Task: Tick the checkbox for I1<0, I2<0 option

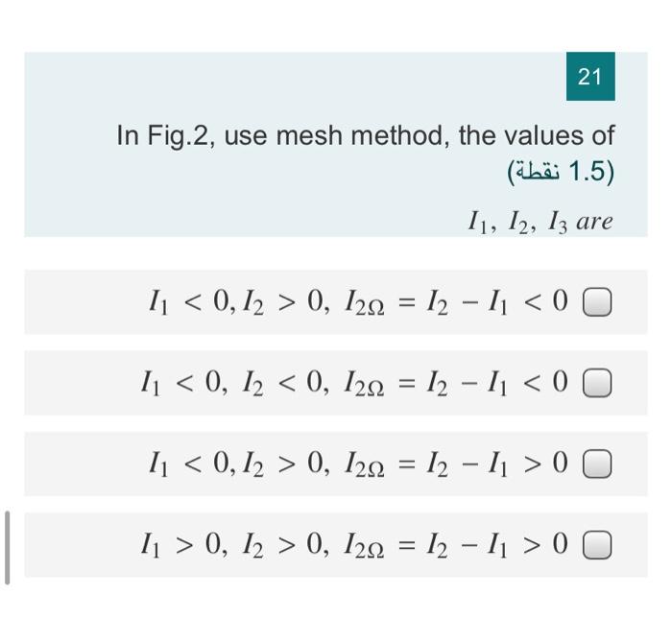Action: [x=597, y=383]
